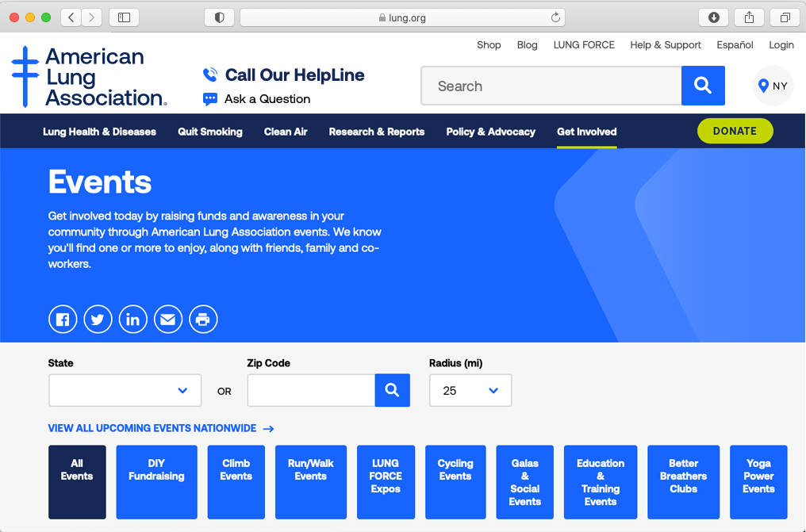Share the page on LinkedIn
806x532 pixels.
click(x=133, y=320)
